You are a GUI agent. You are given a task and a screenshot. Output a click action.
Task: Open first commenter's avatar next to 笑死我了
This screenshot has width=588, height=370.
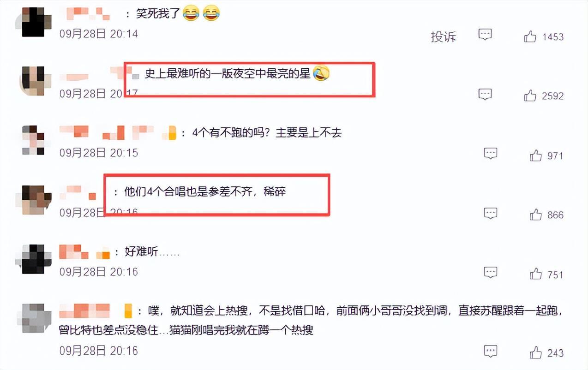point(33,22)
